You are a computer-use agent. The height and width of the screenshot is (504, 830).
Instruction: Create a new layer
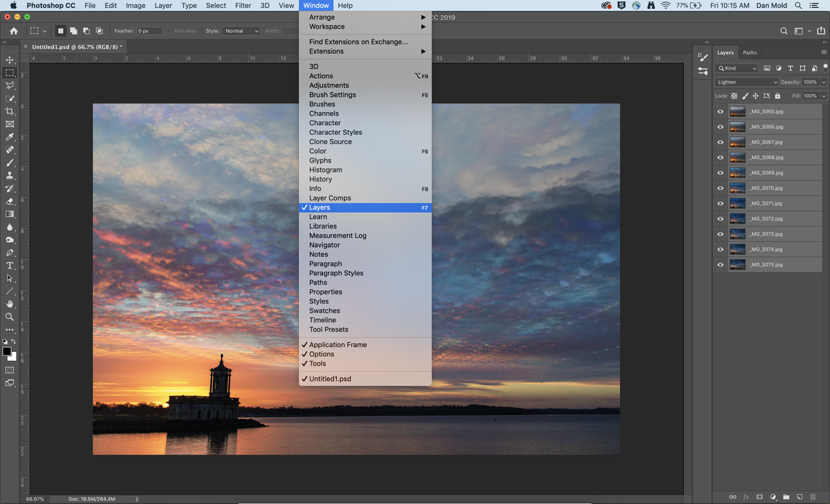[800, 496]
